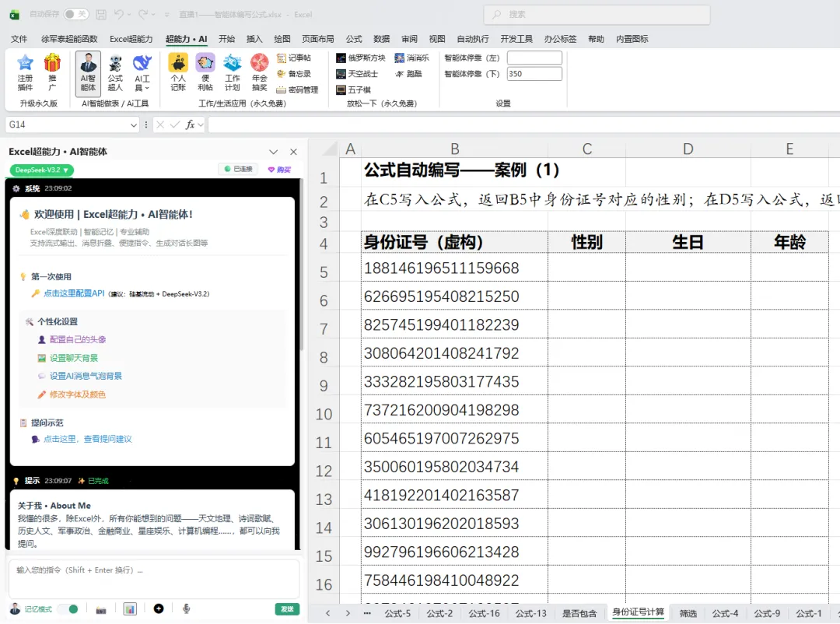This screenshot has width=840, height=624.
Task: Click the next sheet navigation arrow
Action: pos(348,613)
